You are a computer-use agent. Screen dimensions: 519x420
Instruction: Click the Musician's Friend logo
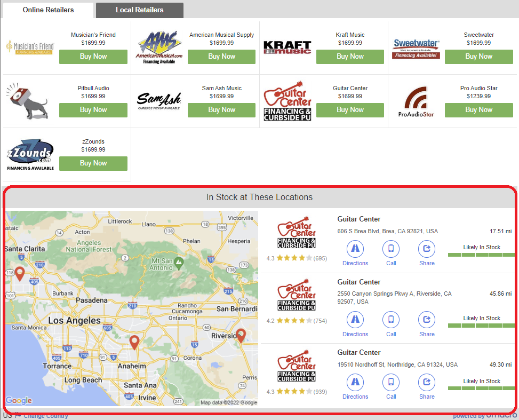click(x=30, y=47)
